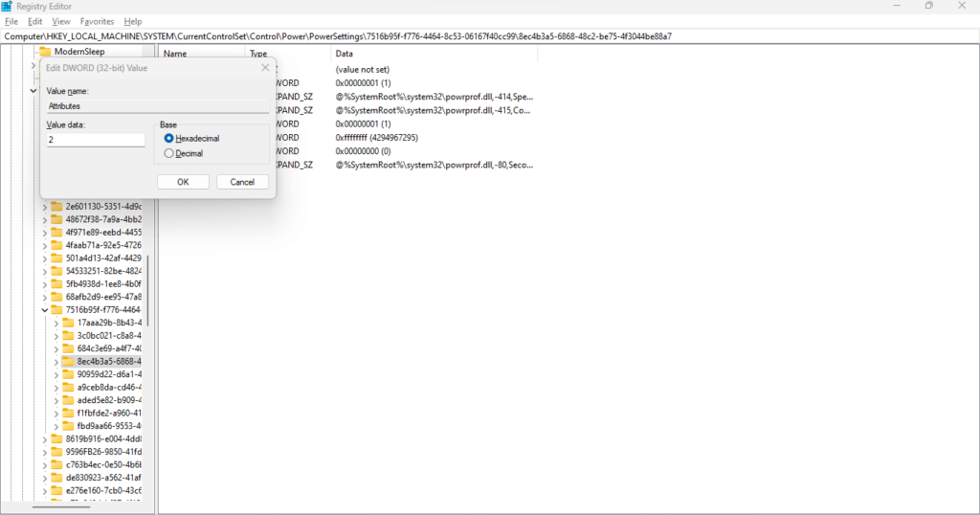Screen dimensions: 980x515
Task: Click folder icon for 8ec4b3a5-6868 subkey
Action: (x=68, y=361)
